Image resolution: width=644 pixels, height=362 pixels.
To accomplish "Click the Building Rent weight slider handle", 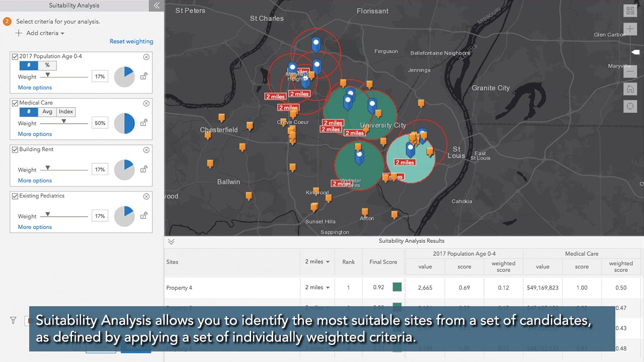I will 48,167.
